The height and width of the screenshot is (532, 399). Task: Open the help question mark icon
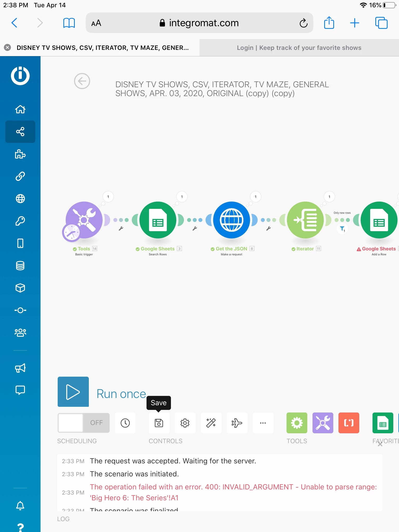(x=20, y=527)
